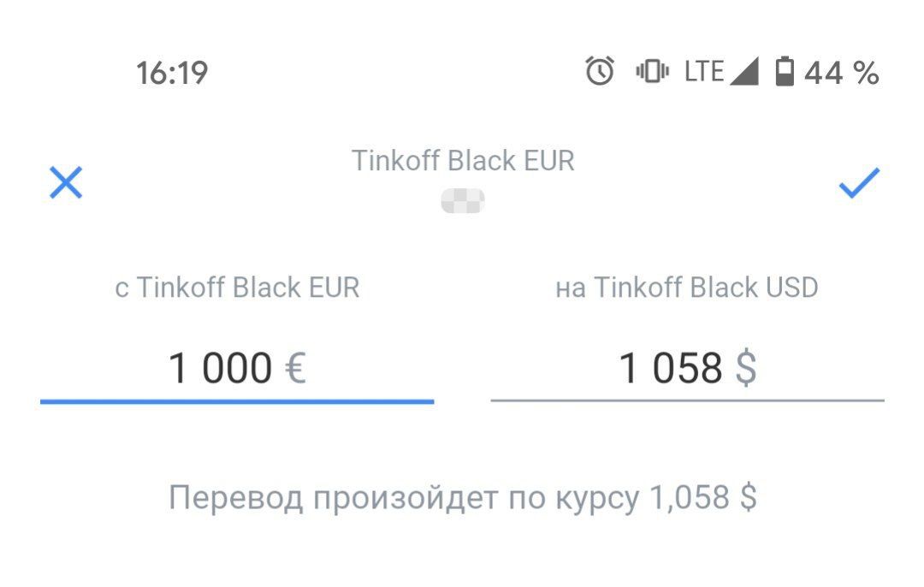This screenshot has width=924, height=587.
Task: Close the transfer screen with the X
Action: pos(66,183)
